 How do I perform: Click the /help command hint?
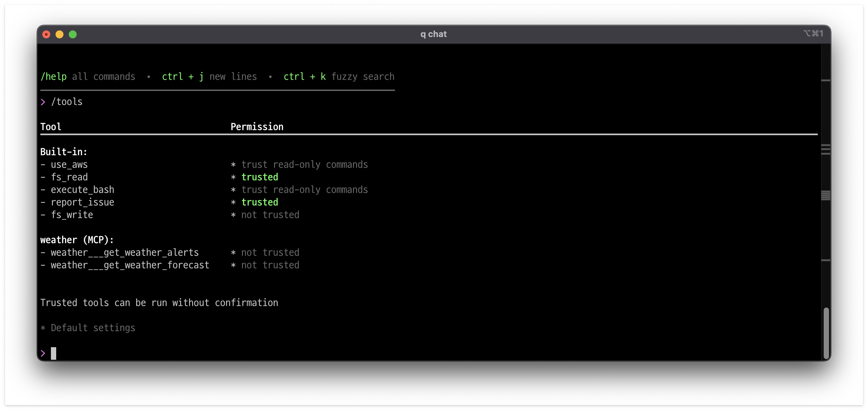[x=54, y=76]
